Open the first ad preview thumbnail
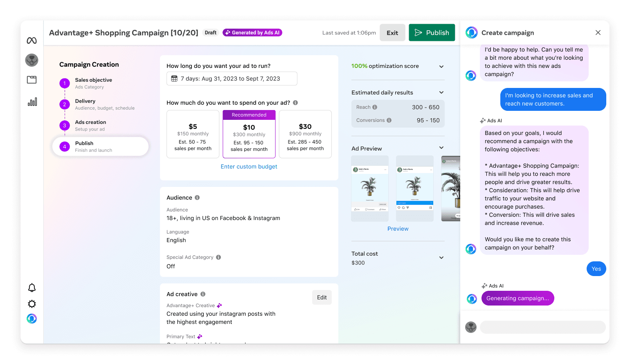This screenshot has height=364, width=630. click(x=370, y=189)
